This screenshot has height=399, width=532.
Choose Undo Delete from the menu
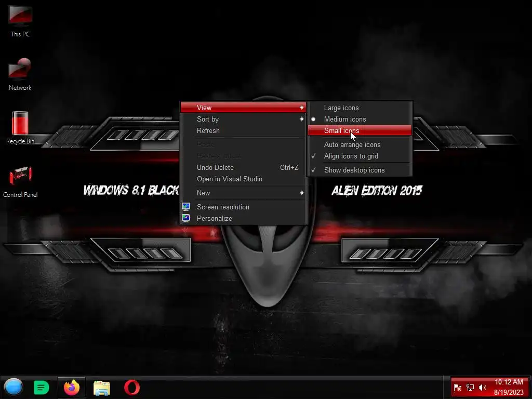click(243, 167)
